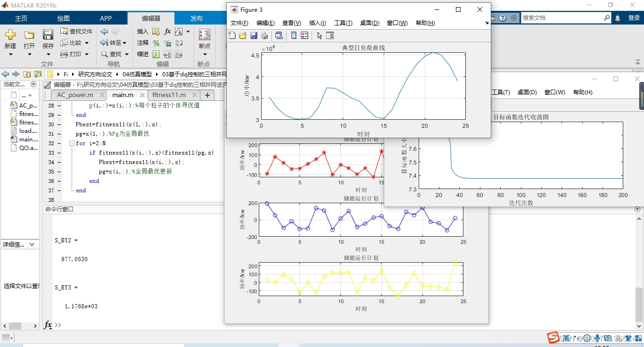The image size is (644, 347).
Task: Click address bar back arrow
Action: 5,74
